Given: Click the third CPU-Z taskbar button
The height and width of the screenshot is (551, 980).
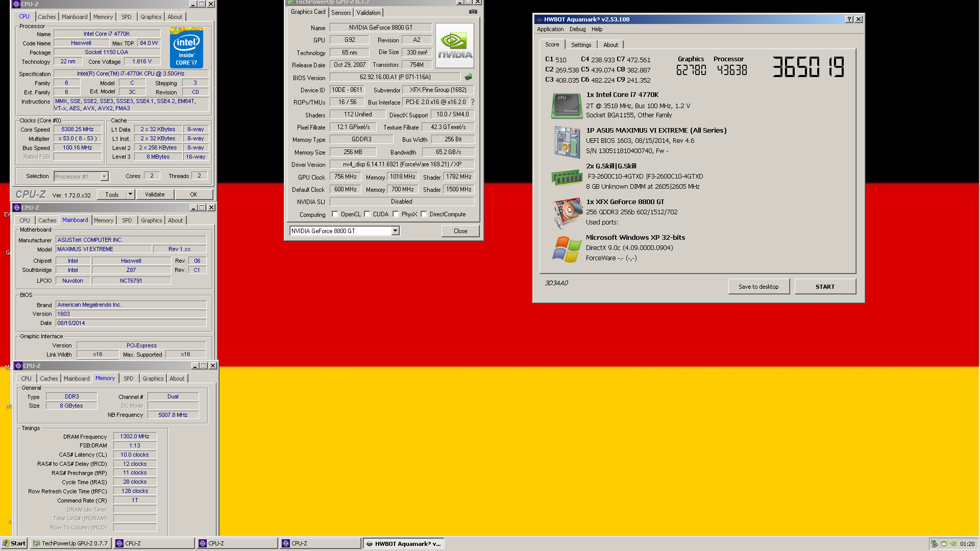Looking at the screenshot, I should tap(321, 543).
